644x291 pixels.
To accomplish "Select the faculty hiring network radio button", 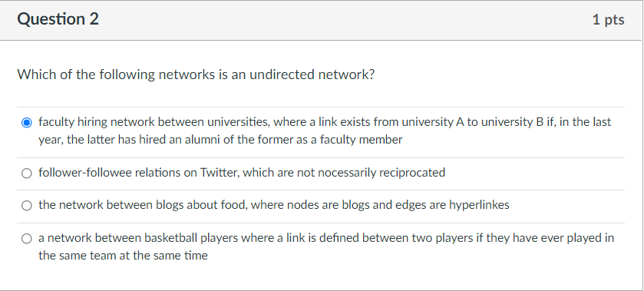I will [26, 123].
